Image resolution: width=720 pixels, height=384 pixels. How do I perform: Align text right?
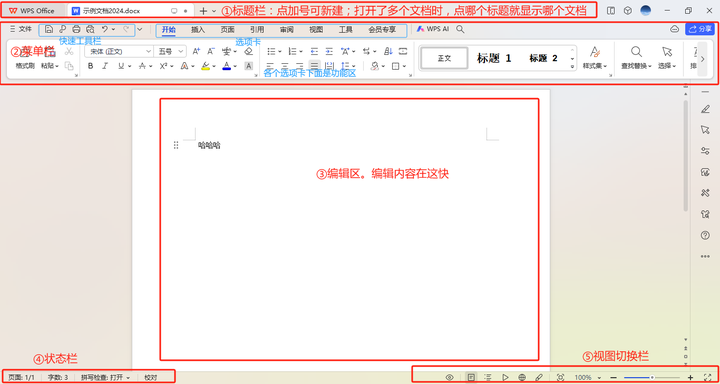[300, 66]
